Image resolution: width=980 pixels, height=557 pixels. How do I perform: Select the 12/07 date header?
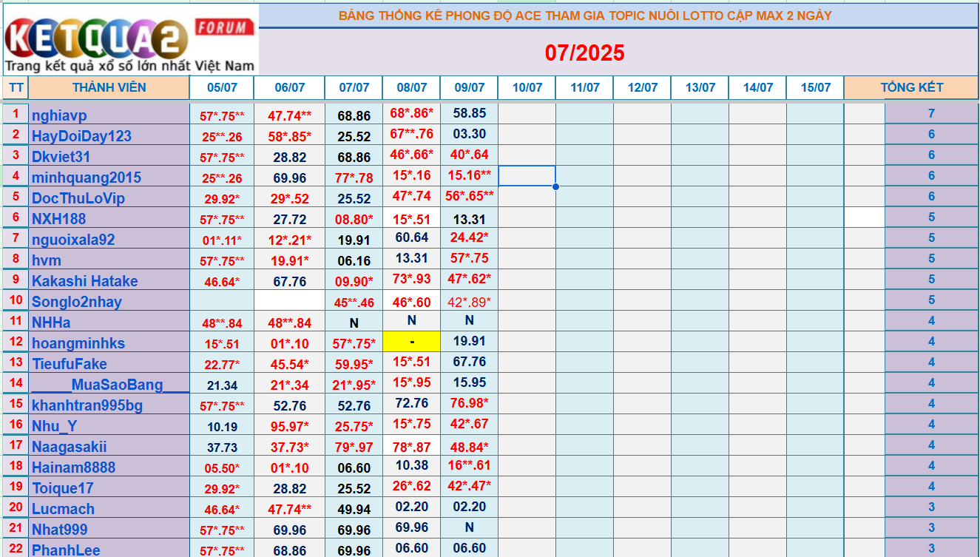coord(643,87)
